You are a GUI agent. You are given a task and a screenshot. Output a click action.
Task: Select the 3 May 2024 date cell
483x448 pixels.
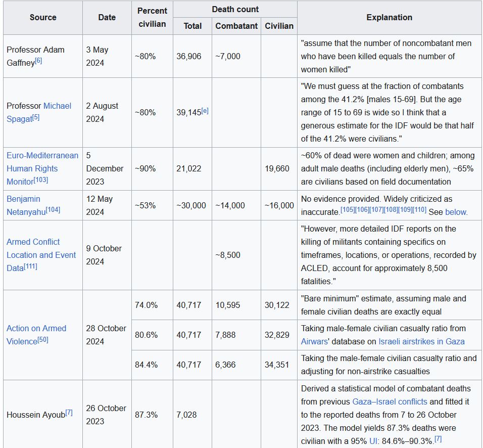107,56
